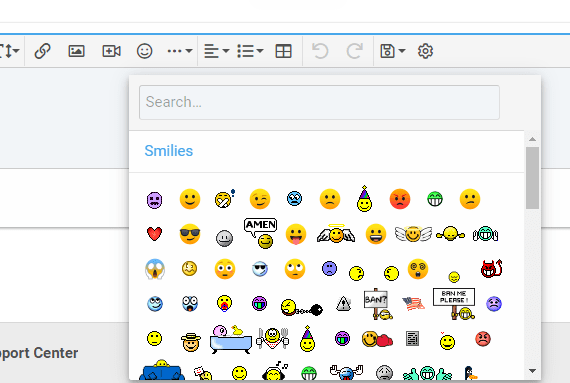The width and height of the screenshot is (570, 383).
Task: Pick the document page smiley
Action: coord(412,339)
